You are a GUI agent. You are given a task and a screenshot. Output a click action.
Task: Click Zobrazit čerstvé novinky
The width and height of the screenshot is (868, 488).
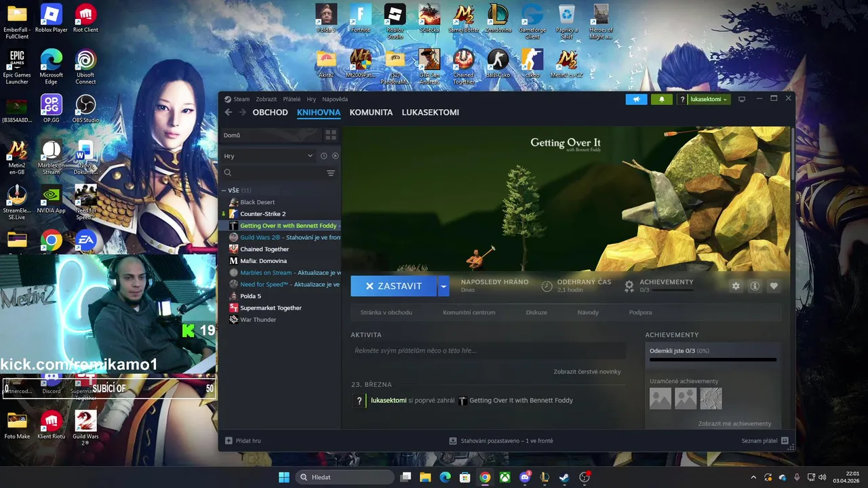587,371
